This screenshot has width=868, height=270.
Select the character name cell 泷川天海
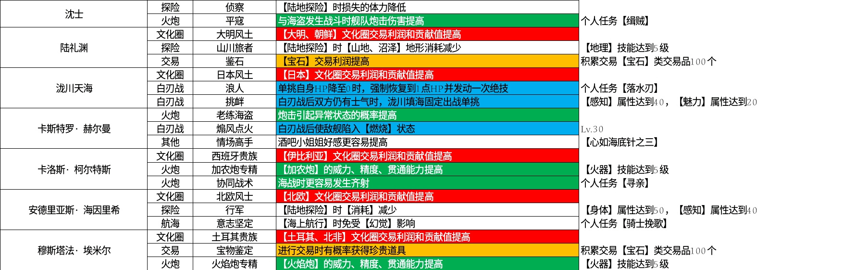point(74,88)
